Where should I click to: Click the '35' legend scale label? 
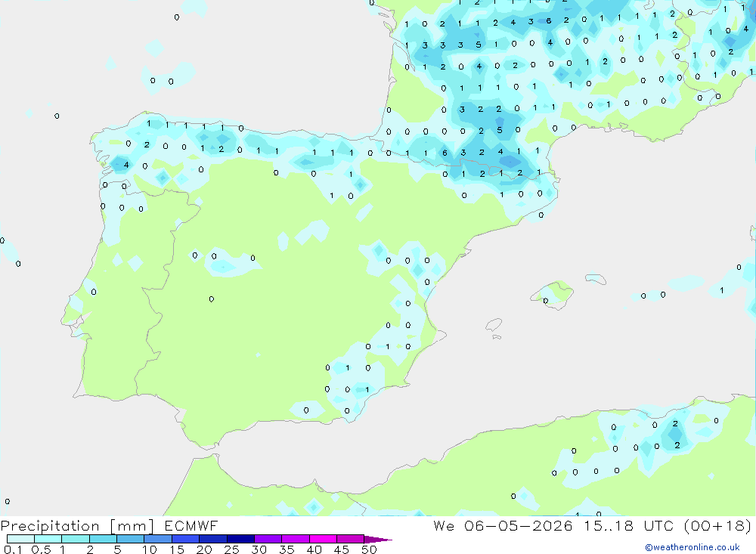coord(287,549)
